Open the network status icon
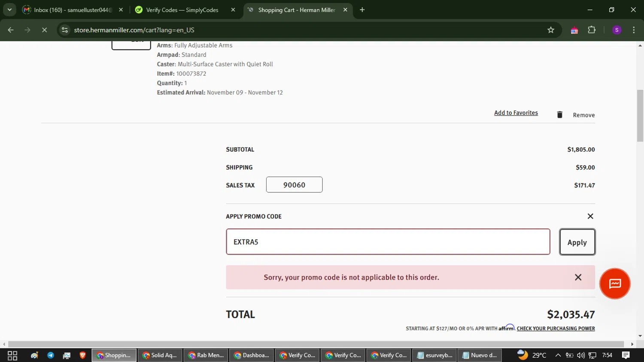This screenshot has width=644, height=362. point(592,355)
